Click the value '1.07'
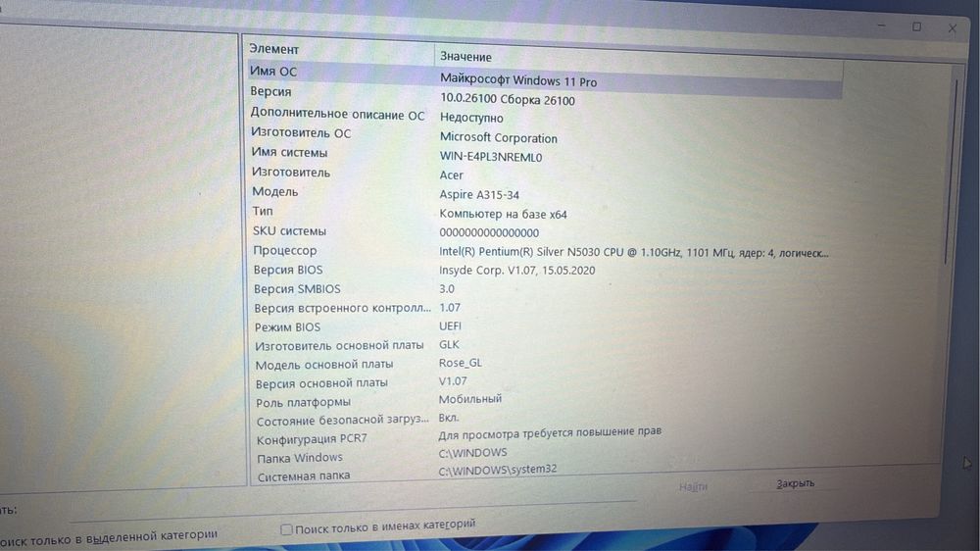Image resolution: width=980 pixels, height=551 pixels. (450, 307)
